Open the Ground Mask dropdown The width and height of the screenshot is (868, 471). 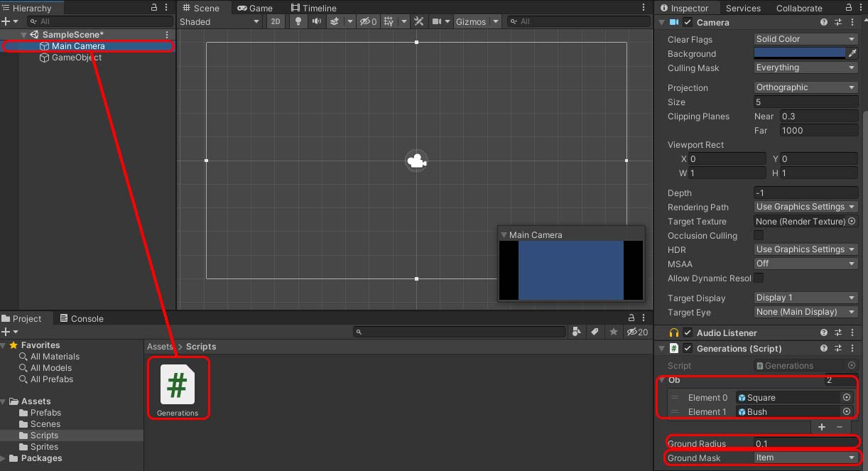(x=805, y=458)
